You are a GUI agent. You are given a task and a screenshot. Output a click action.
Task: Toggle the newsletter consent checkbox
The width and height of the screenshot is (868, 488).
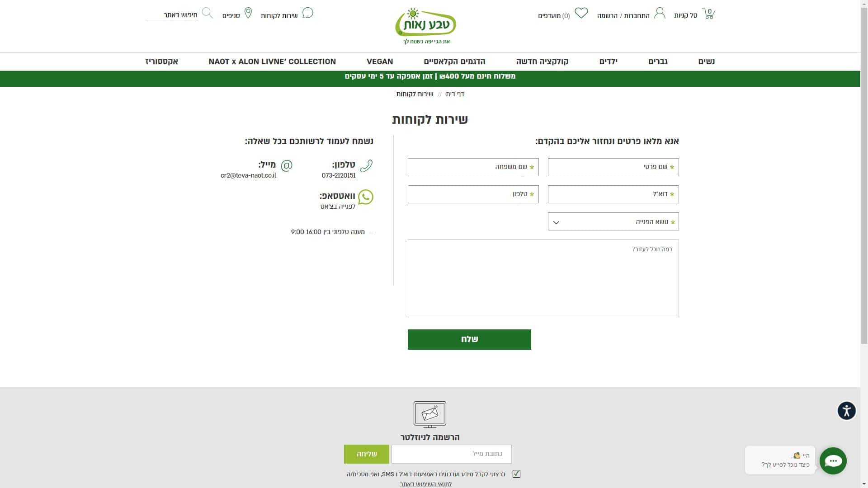tap(516, 474)
